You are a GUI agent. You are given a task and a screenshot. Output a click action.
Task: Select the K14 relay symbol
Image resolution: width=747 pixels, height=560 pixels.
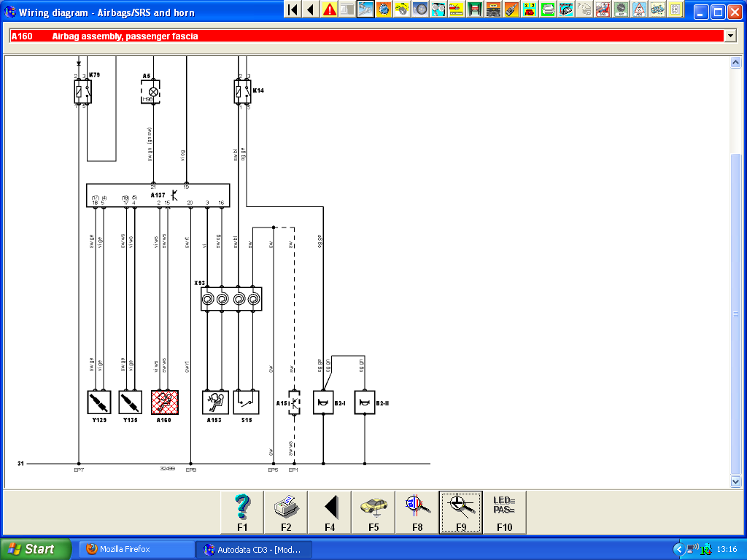point(242,91)
